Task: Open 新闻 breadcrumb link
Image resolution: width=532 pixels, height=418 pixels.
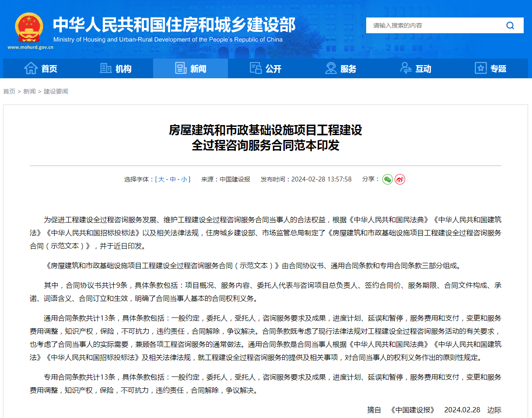Action: click(29, 91)
